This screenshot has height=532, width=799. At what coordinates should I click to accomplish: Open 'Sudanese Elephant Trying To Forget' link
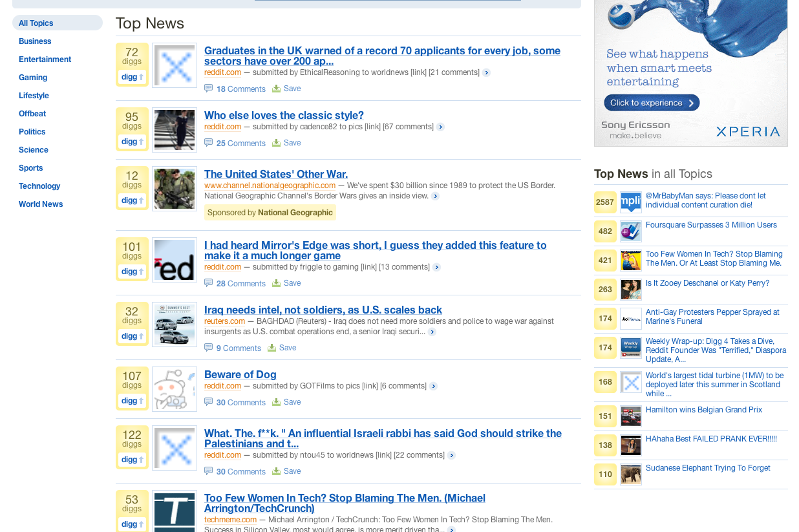708,468
